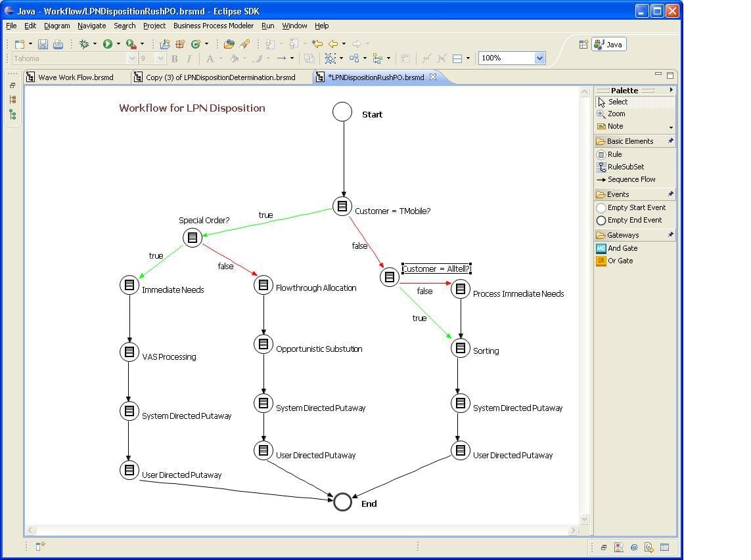Open the File menu

11,26
